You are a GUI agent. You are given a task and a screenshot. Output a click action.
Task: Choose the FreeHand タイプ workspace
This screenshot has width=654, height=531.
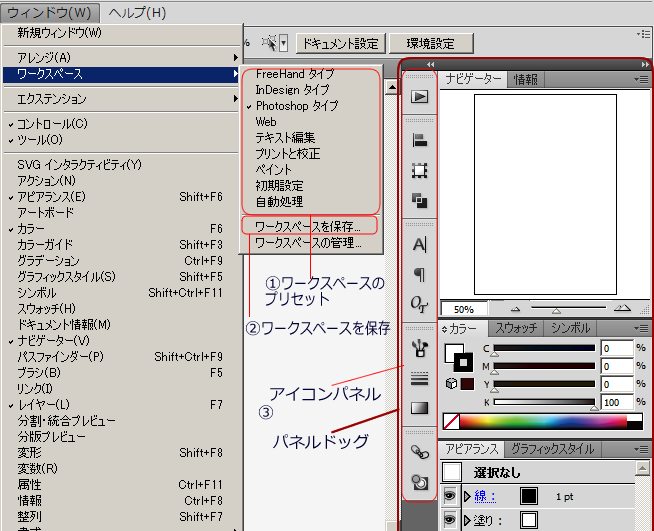point(311,74)
